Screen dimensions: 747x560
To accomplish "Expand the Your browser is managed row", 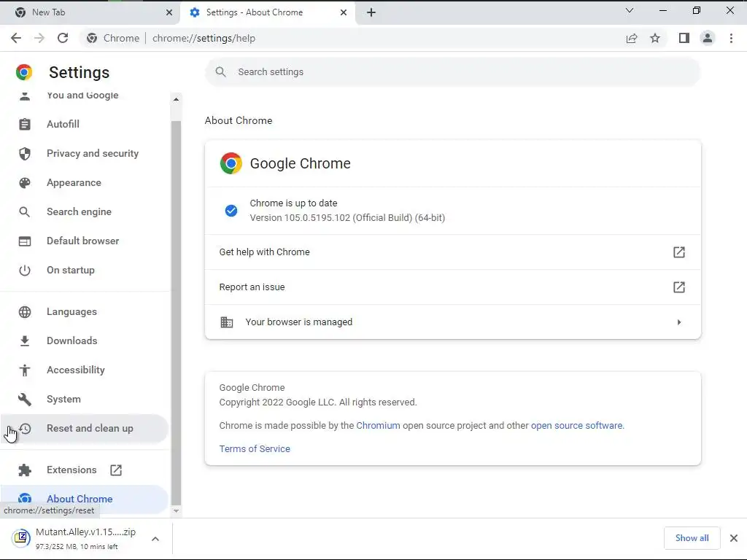I will coord(678,322).
